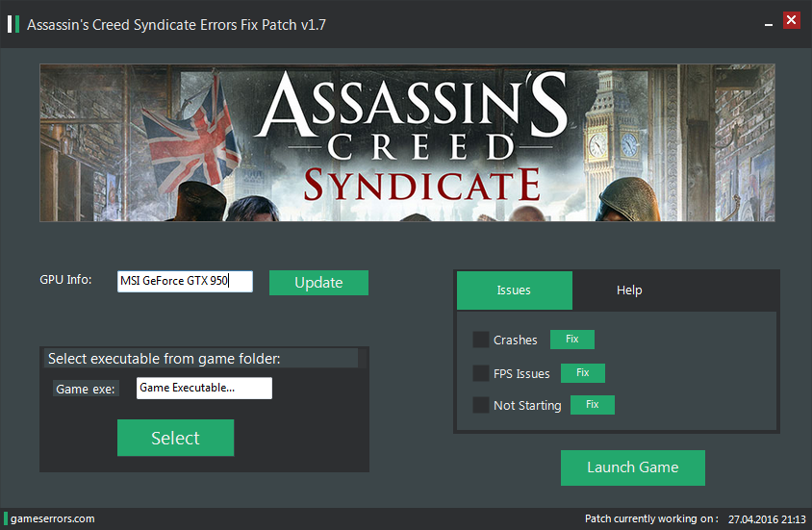Click the Update button next to GPU Info
812x530 pixels.
click(318, 283)
